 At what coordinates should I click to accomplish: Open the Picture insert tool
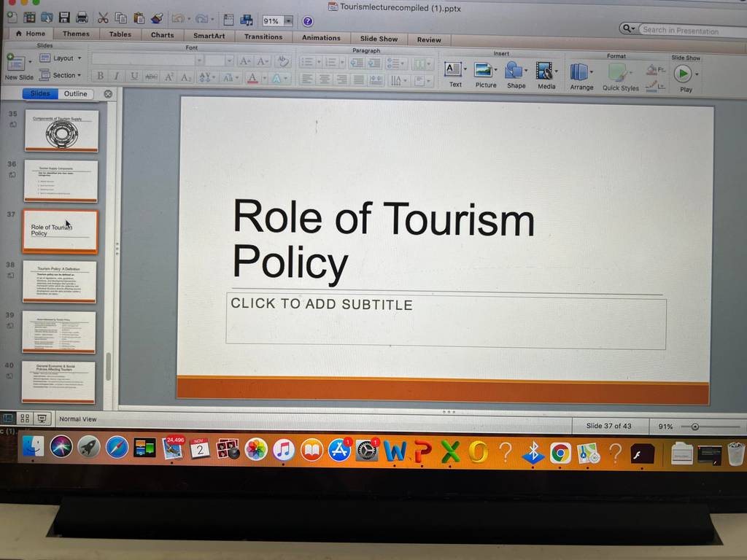[x=483, y=71]
